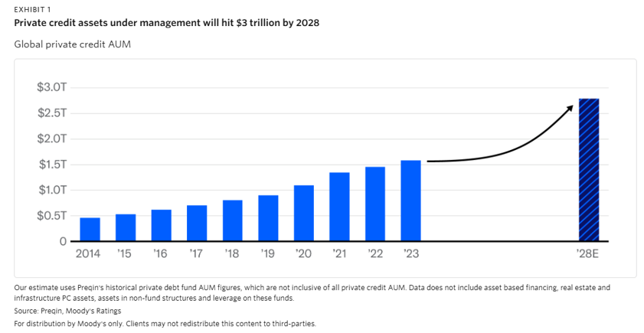This screenshot has width=644, height=333.
Task: Click the Source: Preqin, Moody's Ratings line
Action: (71, 312)
